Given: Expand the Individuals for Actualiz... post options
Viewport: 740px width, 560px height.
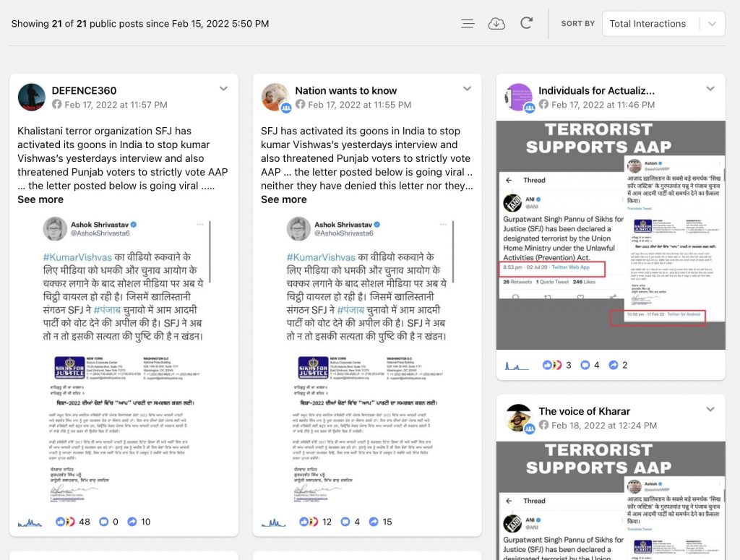Looking at the screenshot, I should (710, 89).
